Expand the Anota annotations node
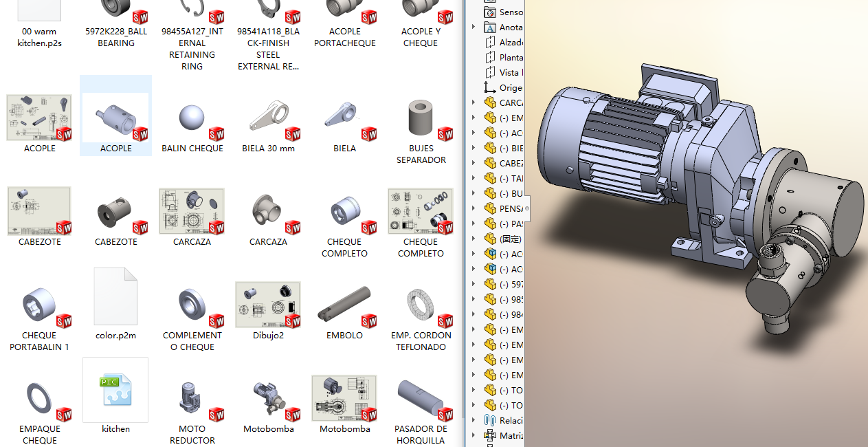 click(x=473, y=28)
